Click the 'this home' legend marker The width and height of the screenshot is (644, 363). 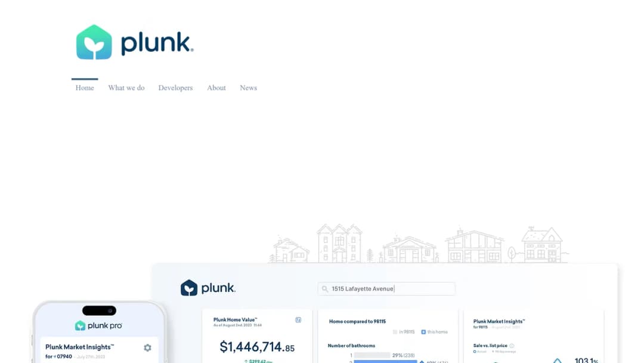[423, 332]
